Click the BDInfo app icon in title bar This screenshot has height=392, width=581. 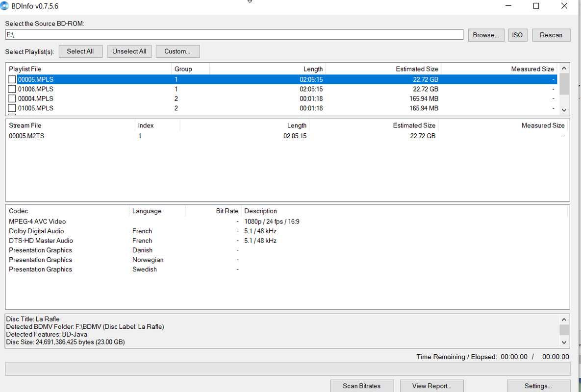[x=4, y=5]
